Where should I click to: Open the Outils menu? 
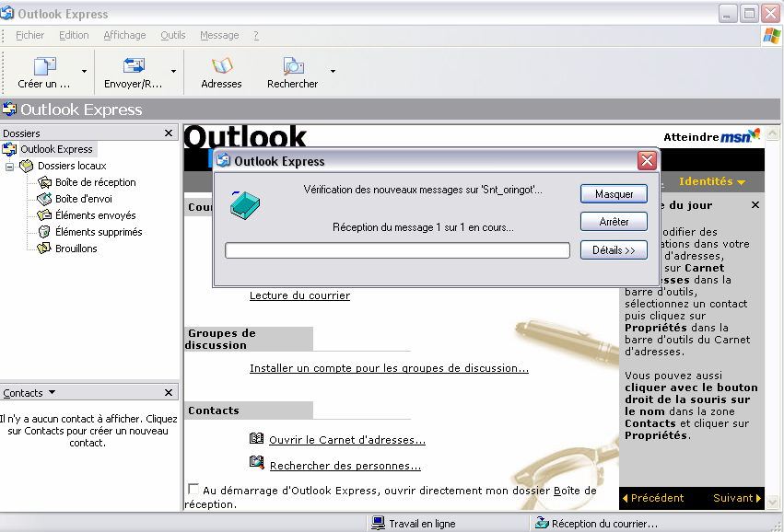point(173,35)
